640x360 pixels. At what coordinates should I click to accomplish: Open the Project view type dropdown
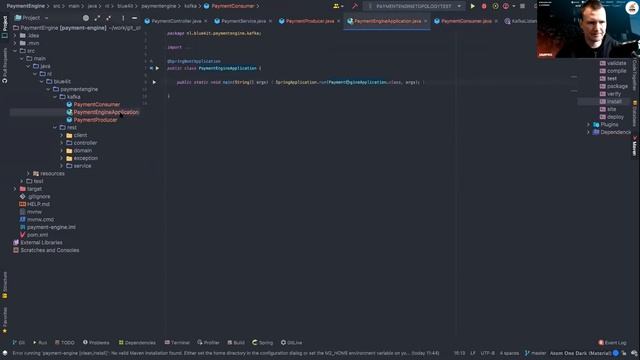(32, 18)
